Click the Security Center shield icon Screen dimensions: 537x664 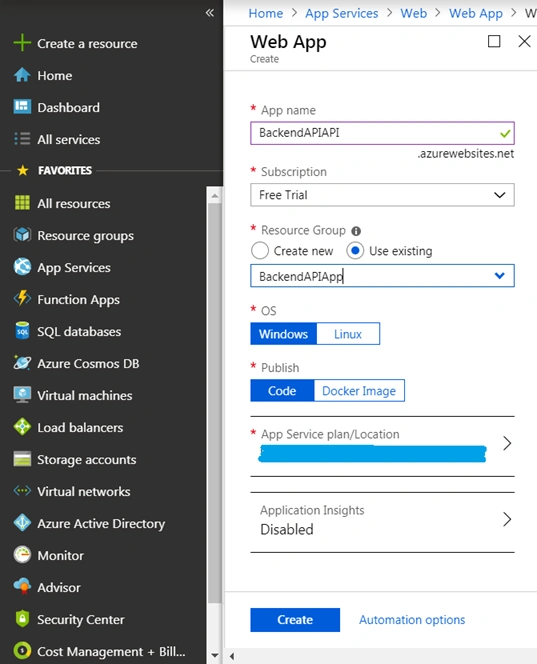[x=22, y=619]
